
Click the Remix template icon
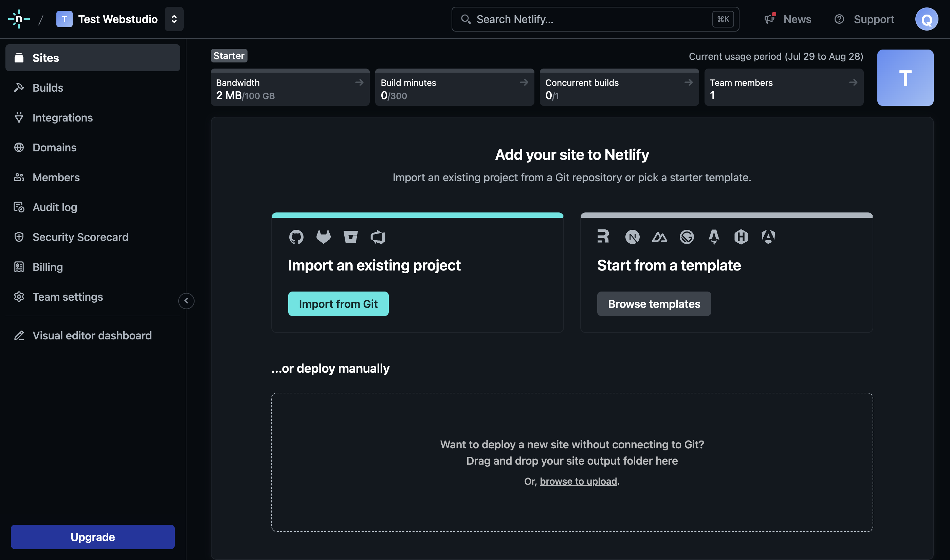(x=603, y=237)
